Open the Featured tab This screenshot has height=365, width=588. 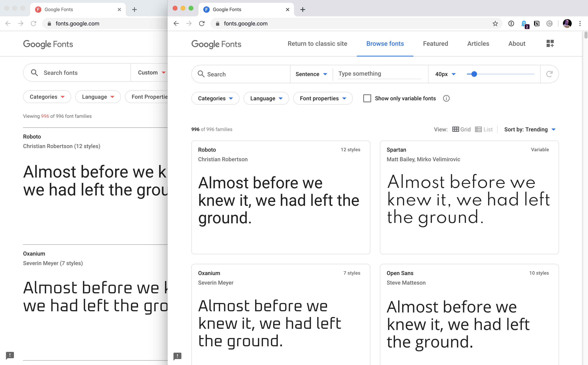[435, 44]
